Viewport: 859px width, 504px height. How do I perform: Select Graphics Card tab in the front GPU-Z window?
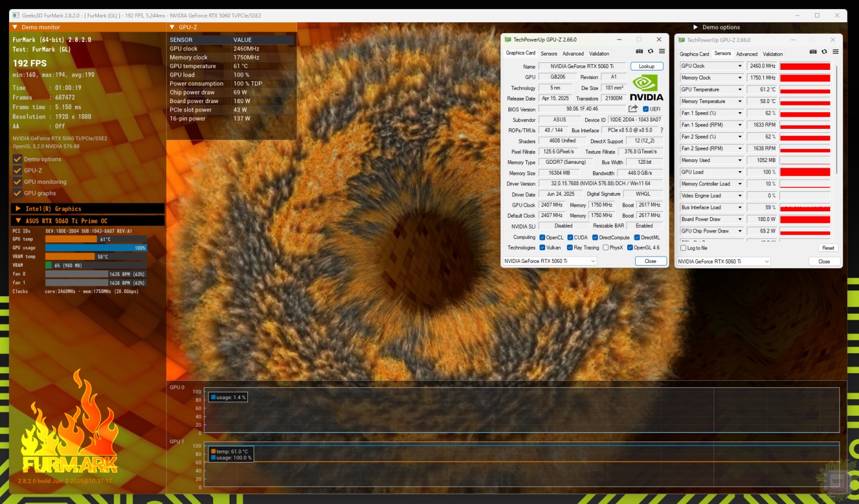coord(521,53)
